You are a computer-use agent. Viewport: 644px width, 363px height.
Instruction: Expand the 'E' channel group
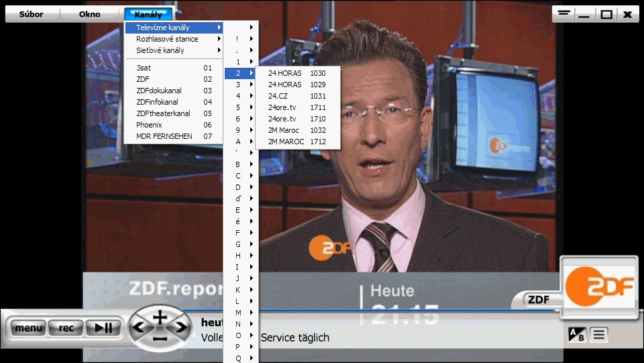tap(241, 210)
